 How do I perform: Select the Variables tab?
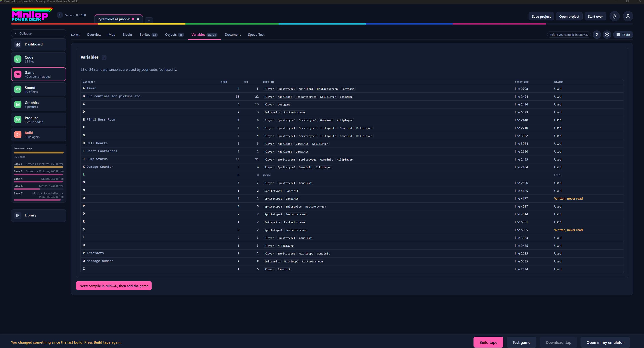(x=204, y=35)
